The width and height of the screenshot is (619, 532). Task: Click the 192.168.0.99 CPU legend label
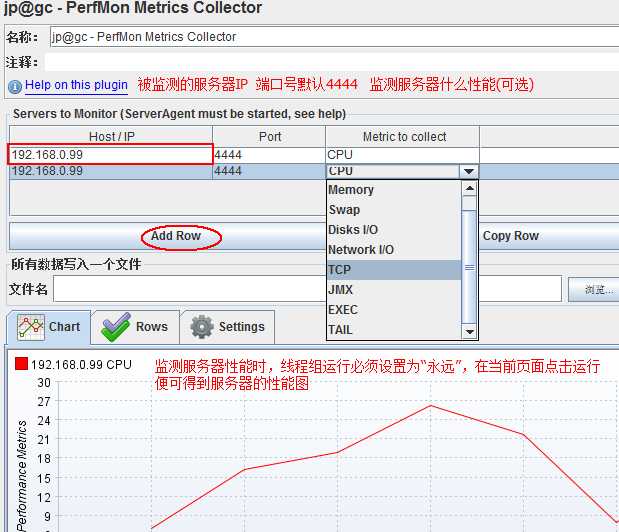81,365
